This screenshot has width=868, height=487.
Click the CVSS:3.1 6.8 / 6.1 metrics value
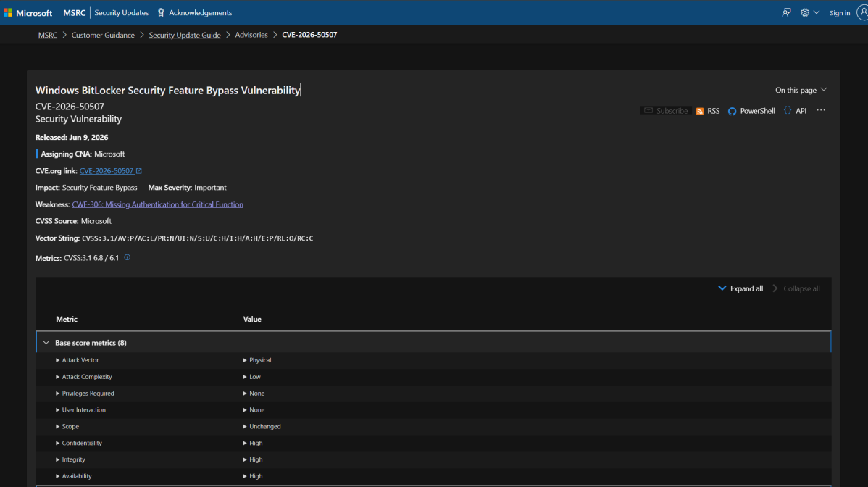pos(91,258)
